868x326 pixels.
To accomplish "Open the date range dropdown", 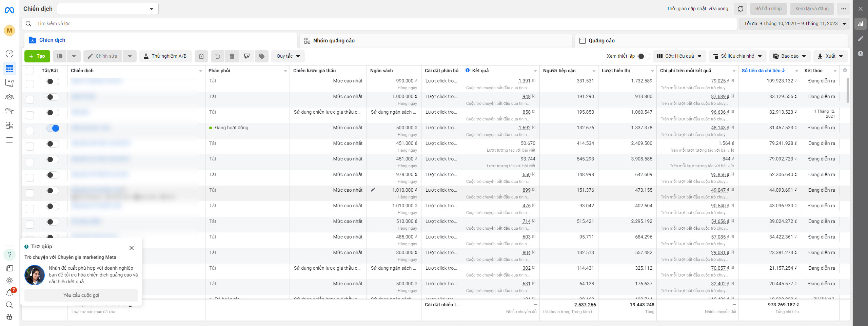I will pos(794,24).
